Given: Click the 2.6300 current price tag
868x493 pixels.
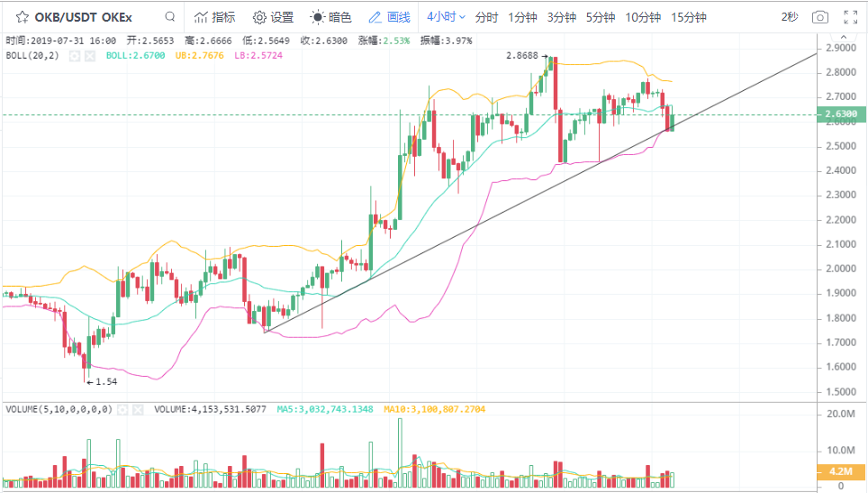Looking at the screenshot, I should pos(841,114).
